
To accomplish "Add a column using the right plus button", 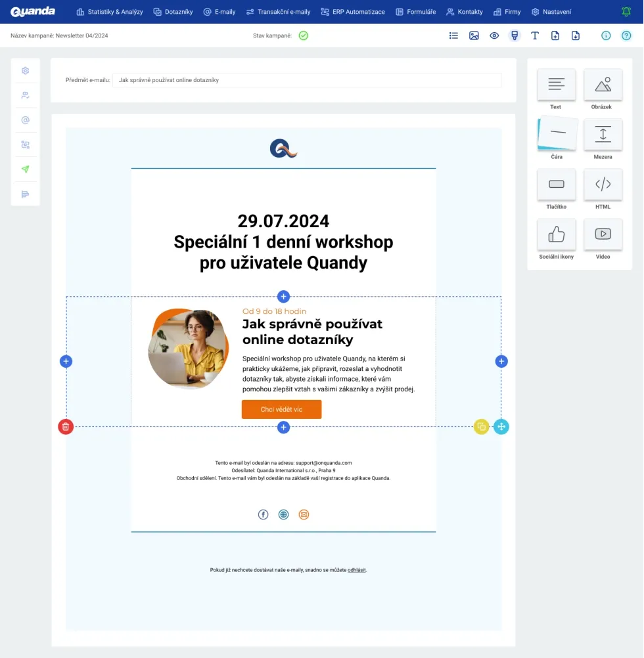I will click(x=501, y=361).
